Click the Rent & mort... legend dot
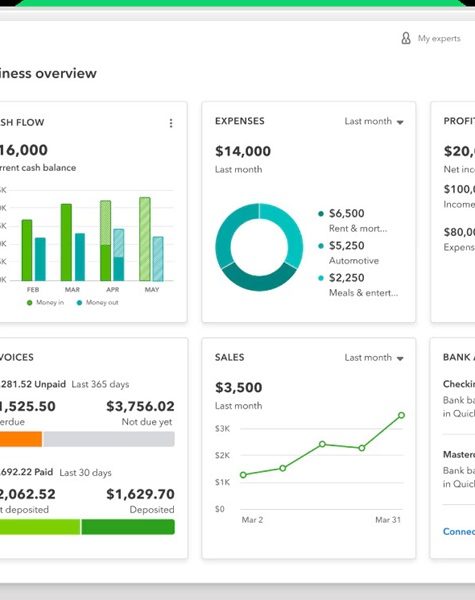 [x=321, y=214]
